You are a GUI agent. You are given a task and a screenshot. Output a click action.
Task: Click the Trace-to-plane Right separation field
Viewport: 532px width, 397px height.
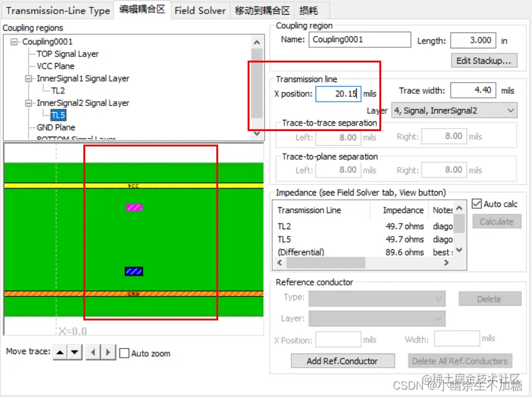[x=444, y=170]
